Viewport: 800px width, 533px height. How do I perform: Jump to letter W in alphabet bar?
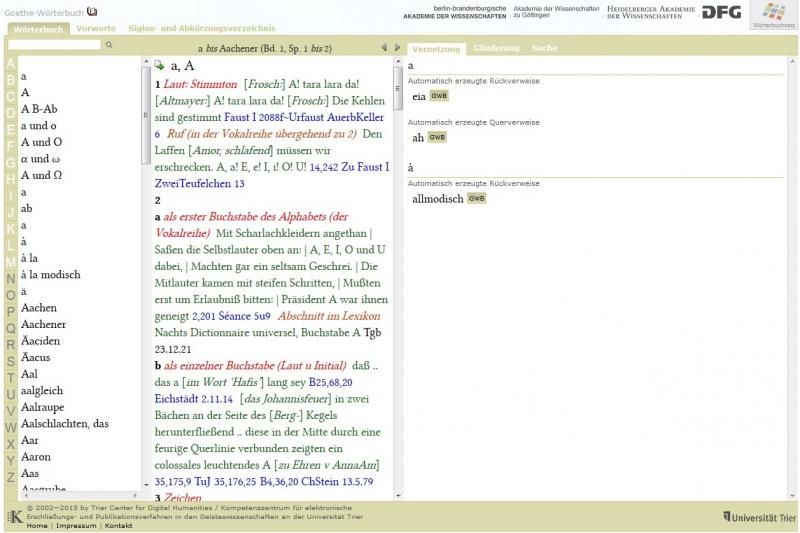[x=10, y=427]
